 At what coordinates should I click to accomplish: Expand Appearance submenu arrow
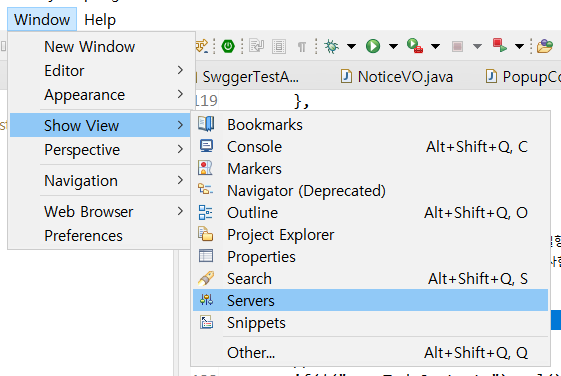[180, 94]
